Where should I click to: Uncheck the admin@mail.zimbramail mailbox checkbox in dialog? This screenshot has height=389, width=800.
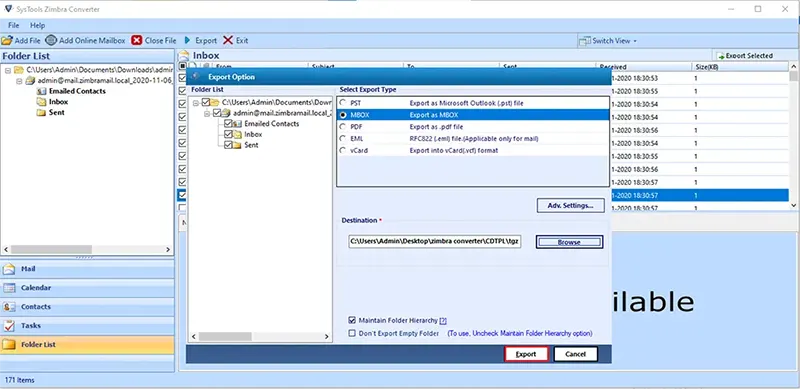point(217,113)
